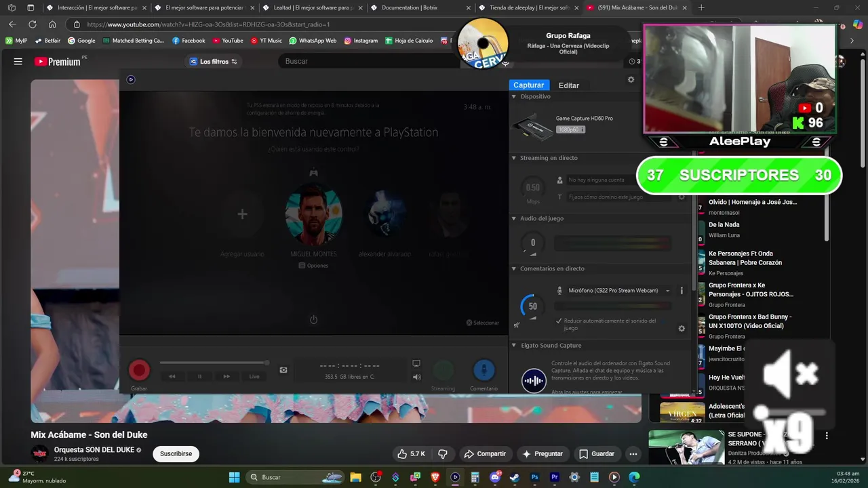The width and height of the screenshot is (868, 488).
Task: Collapse the Streaming en directo section
Action: pos(513,158)
